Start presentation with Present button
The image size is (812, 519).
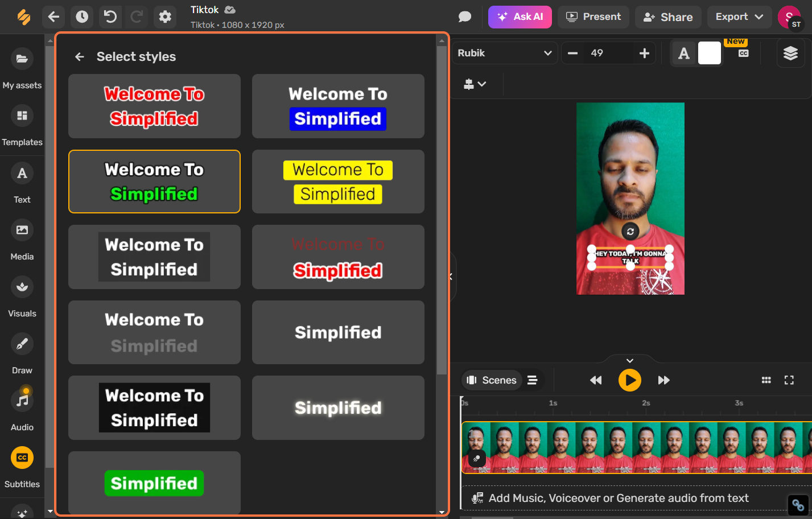(593, 17)
